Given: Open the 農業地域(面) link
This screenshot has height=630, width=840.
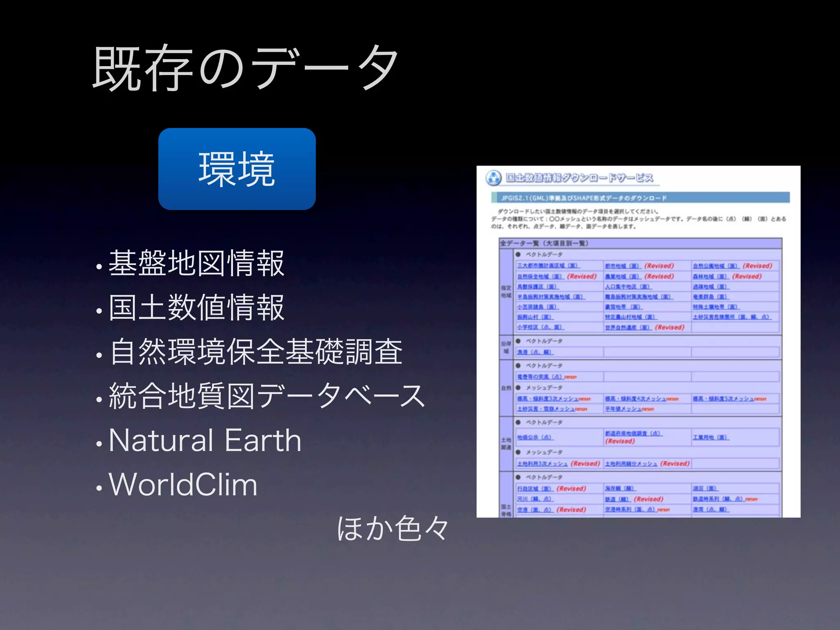Looking at the screenshot, I should pyautogui.click(x=623, y=276).
